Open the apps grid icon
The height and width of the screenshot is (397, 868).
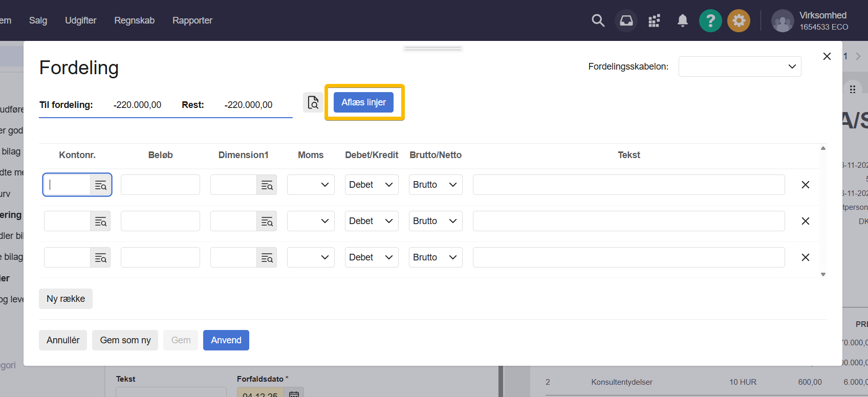click(654, 20)
